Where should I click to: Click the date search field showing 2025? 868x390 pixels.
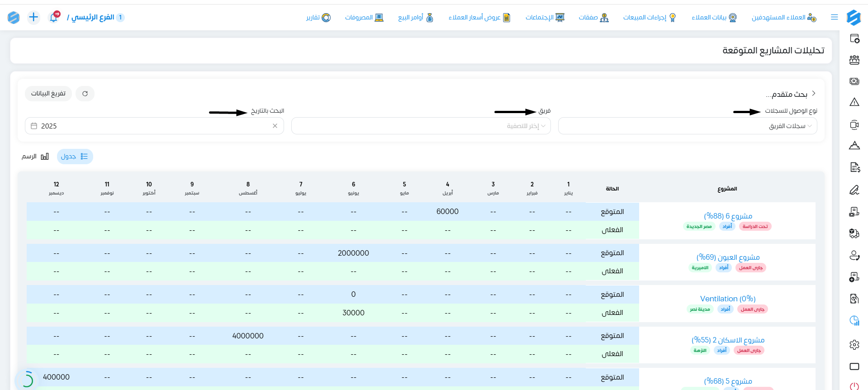[x=154, y=126]
